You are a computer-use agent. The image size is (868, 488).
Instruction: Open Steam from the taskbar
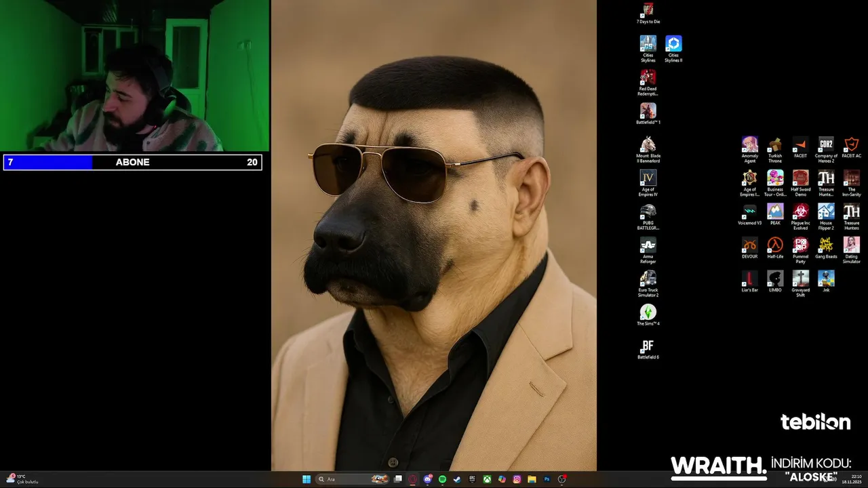(x=457, y=479)
